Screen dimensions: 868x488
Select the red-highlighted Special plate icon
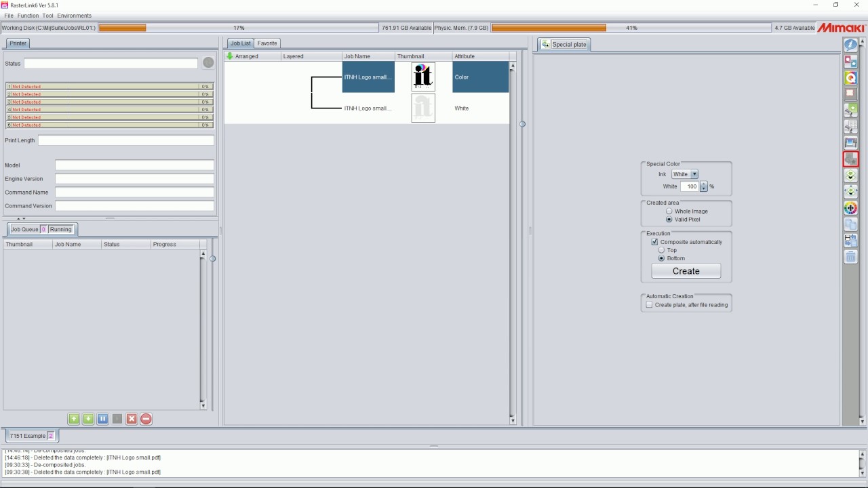[850, 159]
